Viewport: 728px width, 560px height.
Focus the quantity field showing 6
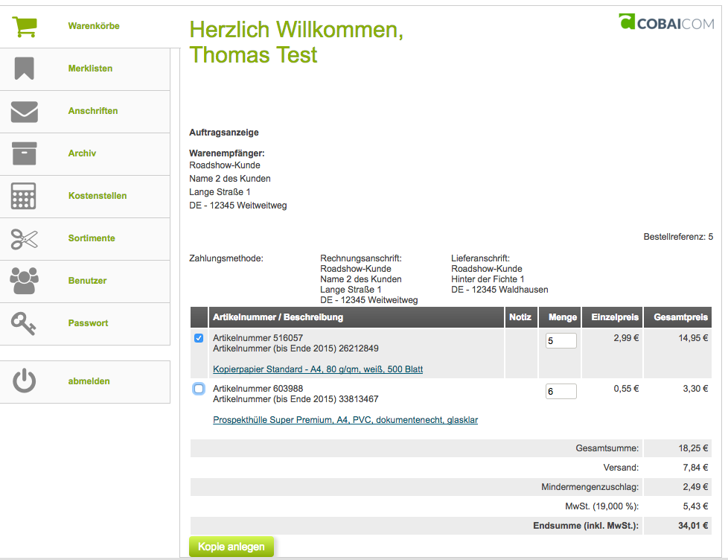pos(561,391)
